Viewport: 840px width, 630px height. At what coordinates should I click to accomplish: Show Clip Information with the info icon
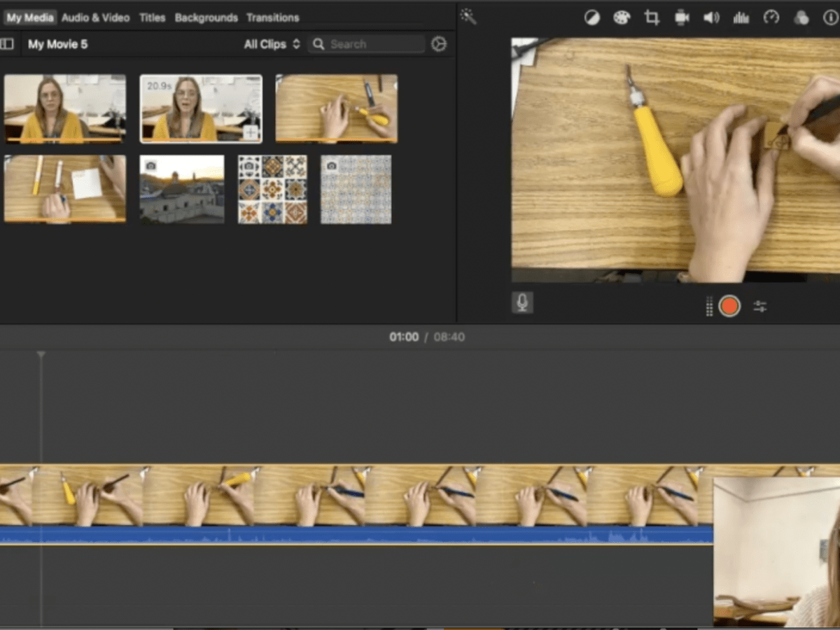click(831, 17)
